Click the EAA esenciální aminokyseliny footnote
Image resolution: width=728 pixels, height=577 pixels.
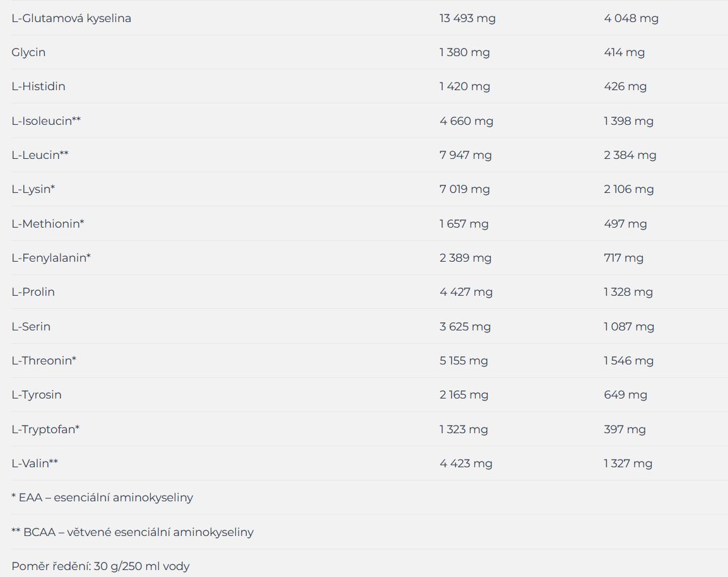pyautogui.click(x=102, y=498)
